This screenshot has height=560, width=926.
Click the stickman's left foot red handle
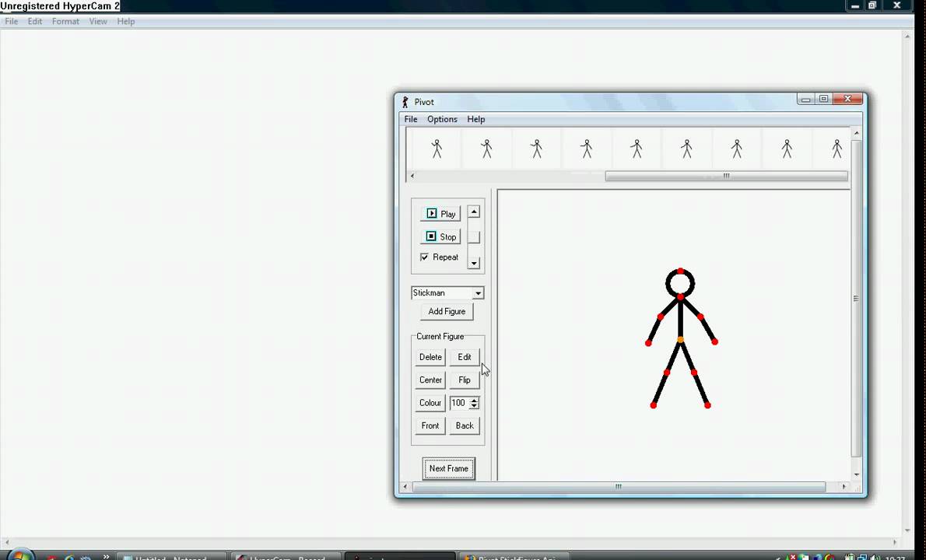(x=653, y=405)
